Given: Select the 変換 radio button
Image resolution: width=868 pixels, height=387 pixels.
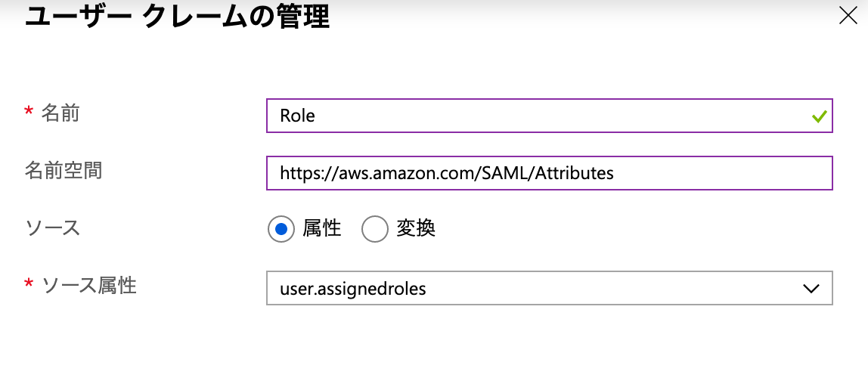Looking at the screenshot, I should [x=375, y=229].
